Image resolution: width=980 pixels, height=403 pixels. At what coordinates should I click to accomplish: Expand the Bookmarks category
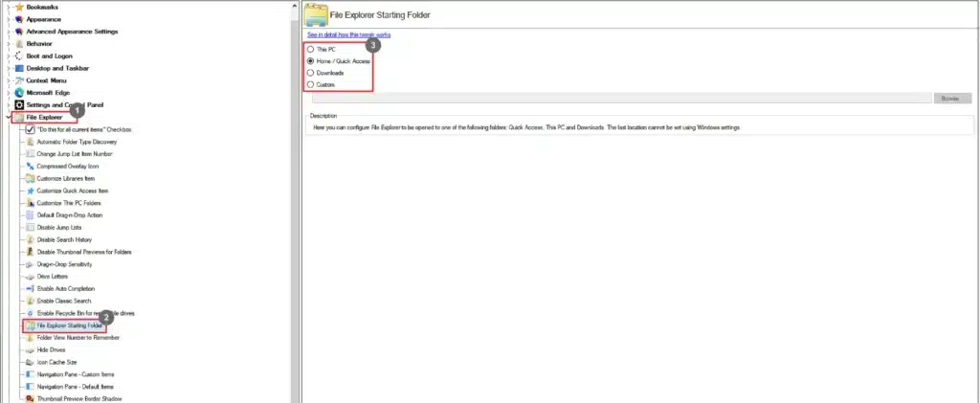9,7
